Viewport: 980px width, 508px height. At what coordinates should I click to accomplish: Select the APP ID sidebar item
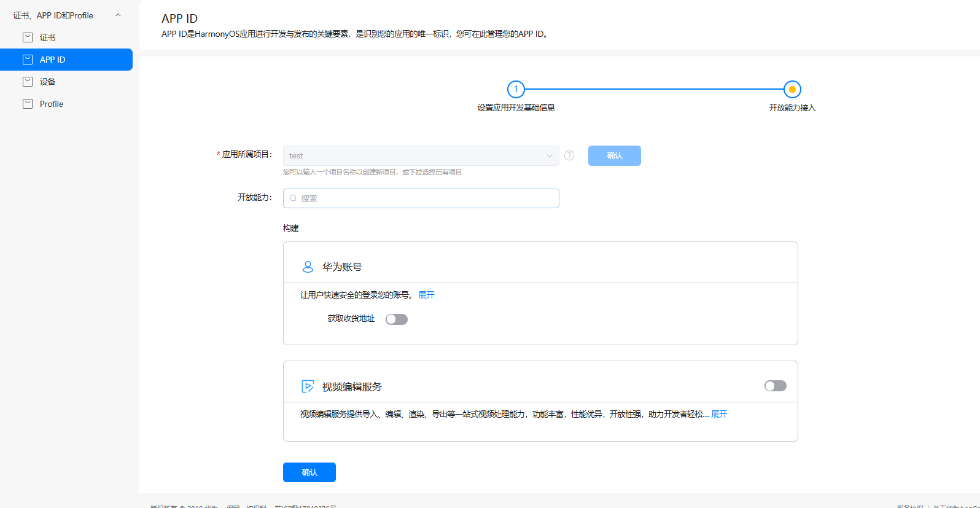66,60
